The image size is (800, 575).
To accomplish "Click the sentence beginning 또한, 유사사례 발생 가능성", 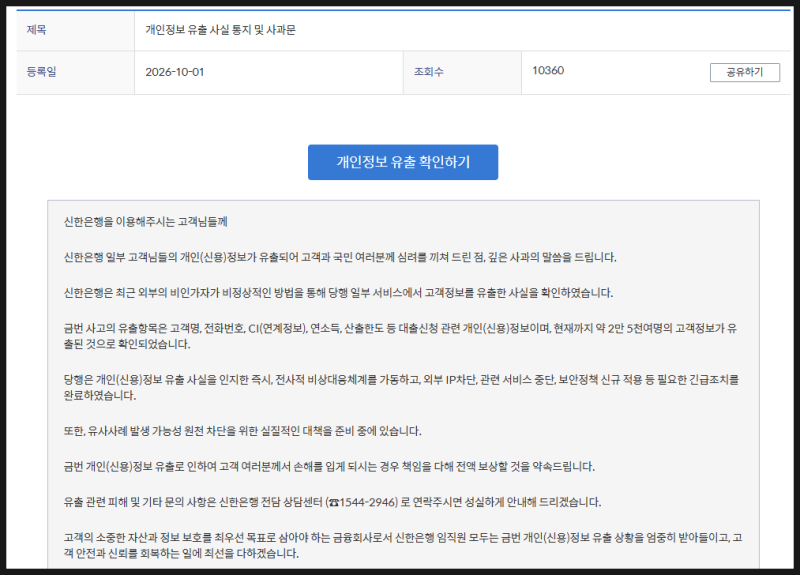I will 242,431.
